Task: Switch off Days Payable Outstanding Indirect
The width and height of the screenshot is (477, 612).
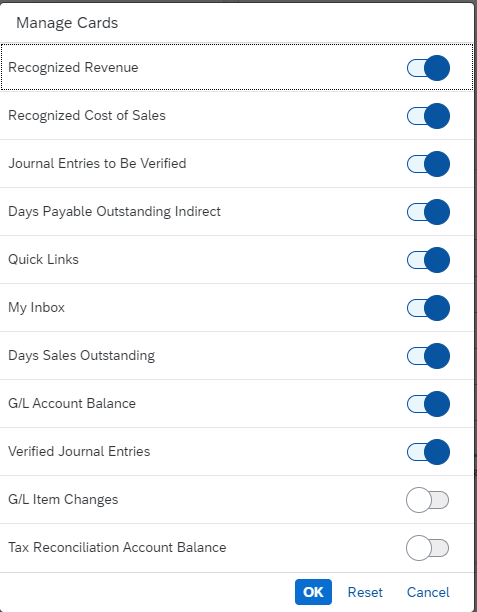Action: click(428, 212)
